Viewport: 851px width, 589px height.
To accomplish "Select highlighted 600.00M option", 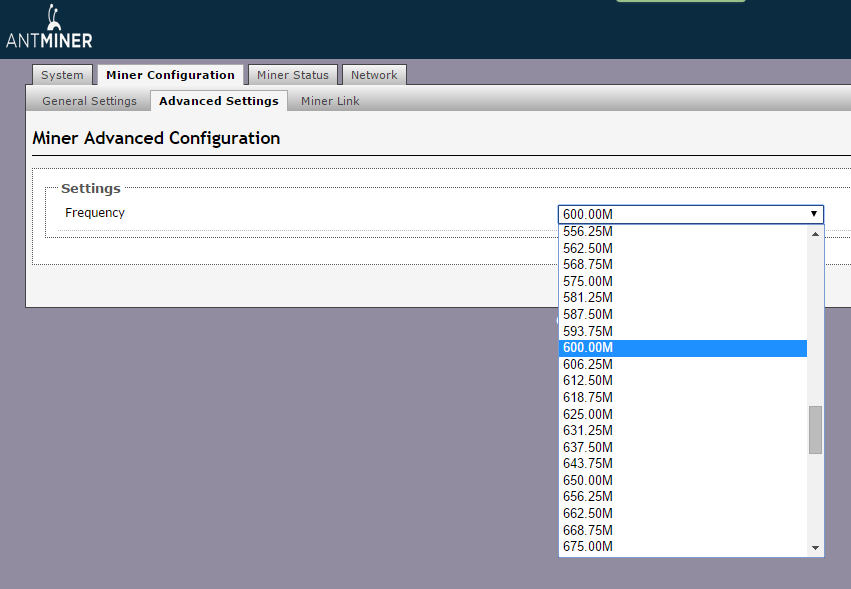I will tap(588, 348).
